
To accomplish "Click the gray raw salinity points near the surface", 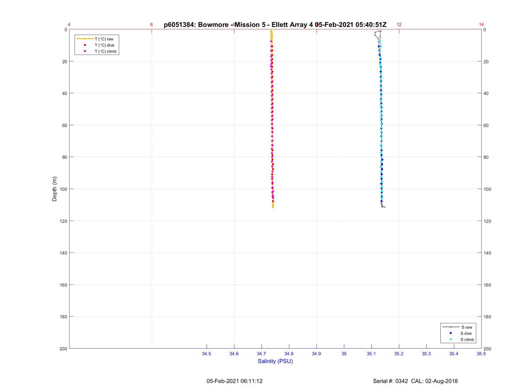I will coord(377,35).
